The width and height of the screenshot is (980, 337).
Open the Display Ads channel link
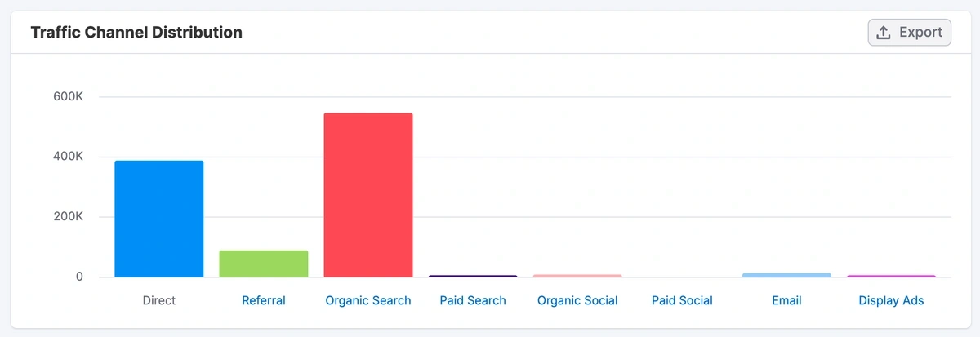point(891,300)
